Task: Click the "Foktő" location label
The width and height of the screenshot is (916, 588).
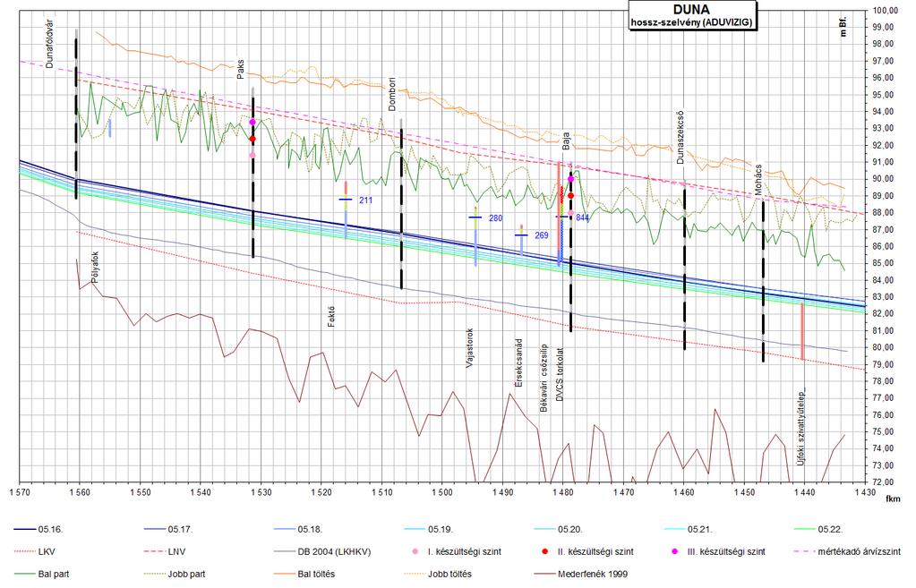Action: click(331, 316)
